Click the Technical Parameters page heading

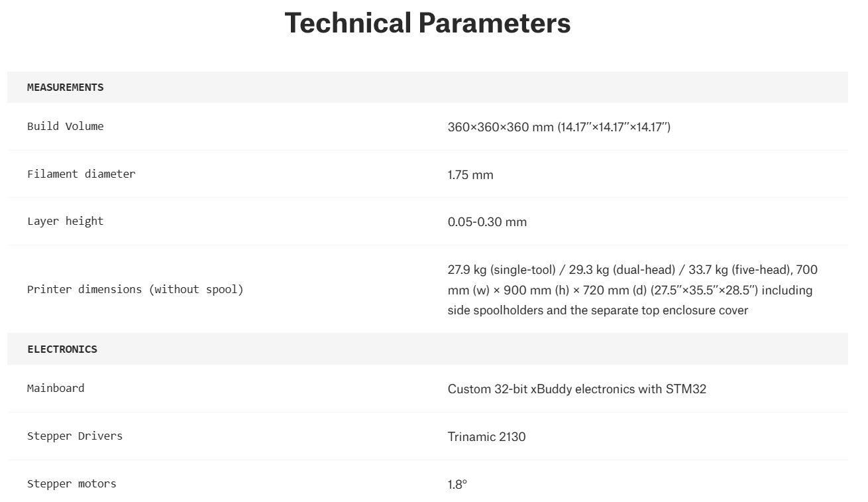click(x=427, y=23)
